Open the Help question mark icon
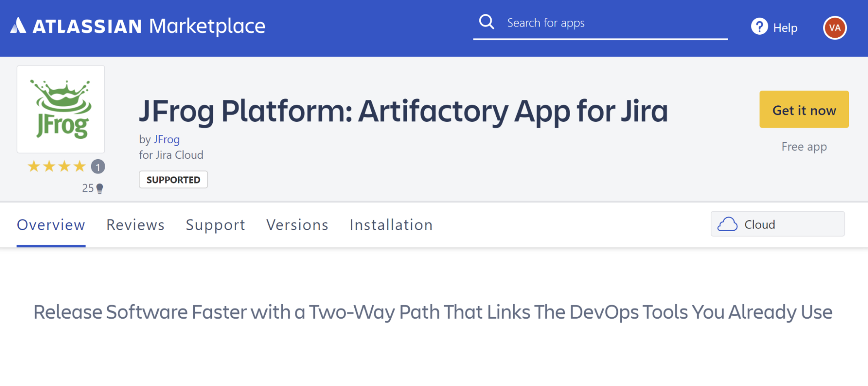The height and width of the screenshot is (386, 868). coord(759,27)
